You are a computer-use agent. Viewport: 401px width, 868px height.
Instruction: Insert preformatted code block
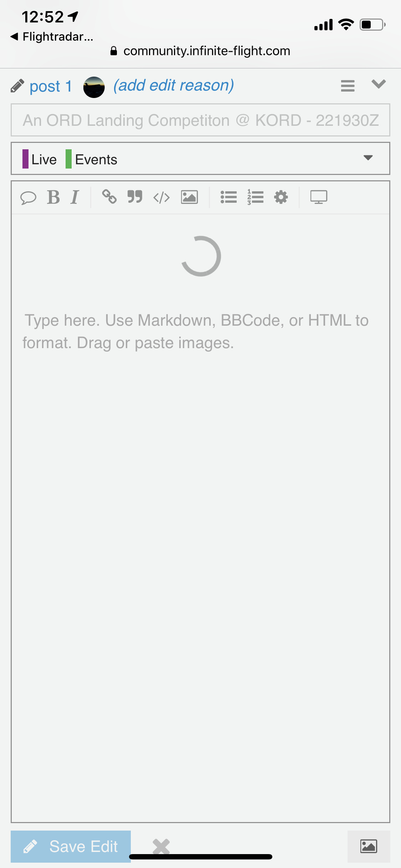161,197
